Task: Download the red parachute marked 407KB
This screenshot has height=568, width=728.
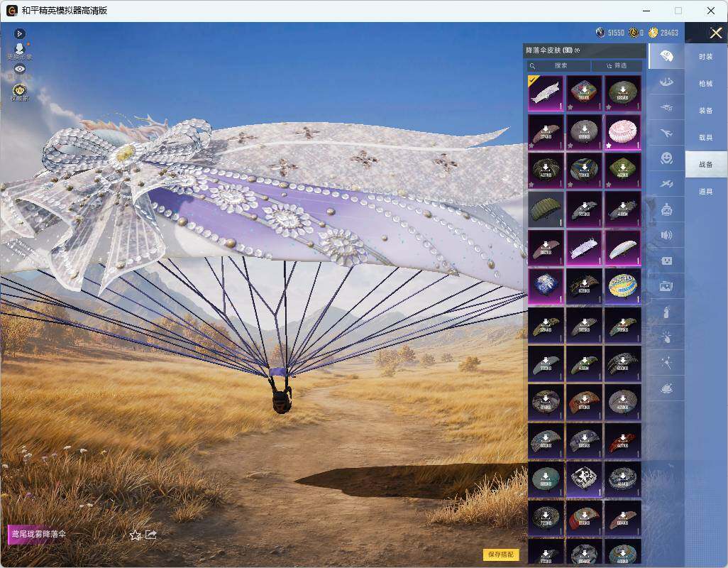Action: (622, 441)
